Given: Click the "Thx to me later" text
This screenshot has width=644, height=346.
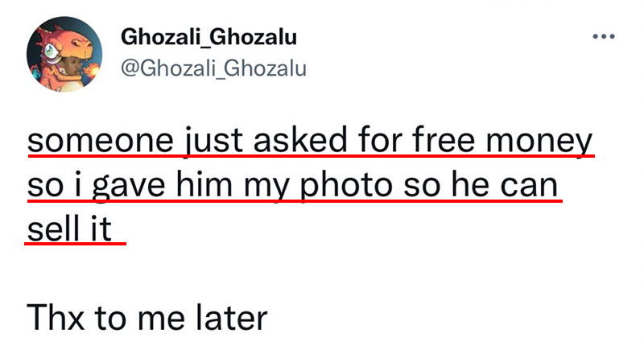Looking at the screenshot, I should (147, 318).
